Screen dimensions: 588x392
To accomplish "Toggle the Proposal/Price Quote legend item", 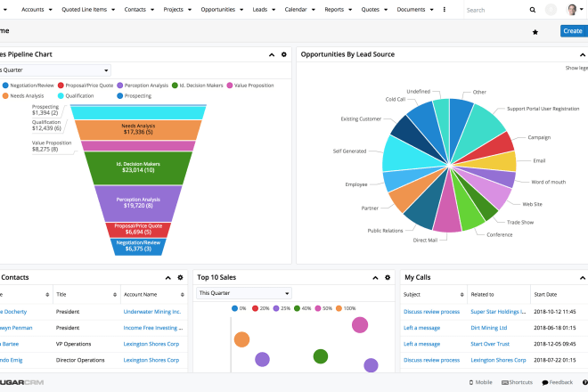I will point(86,86).
